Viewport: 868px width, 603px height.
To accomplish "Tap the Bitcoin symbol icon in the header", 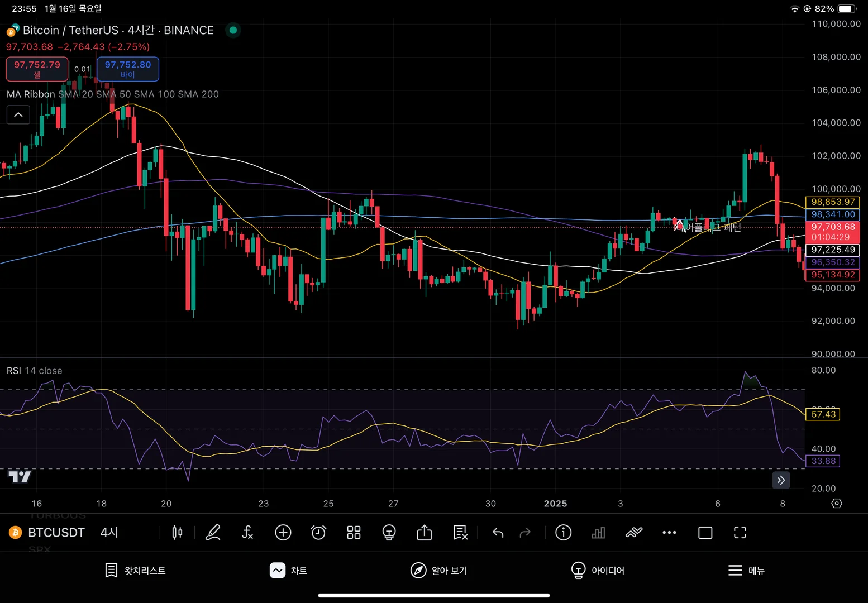I will click(13, 30).
